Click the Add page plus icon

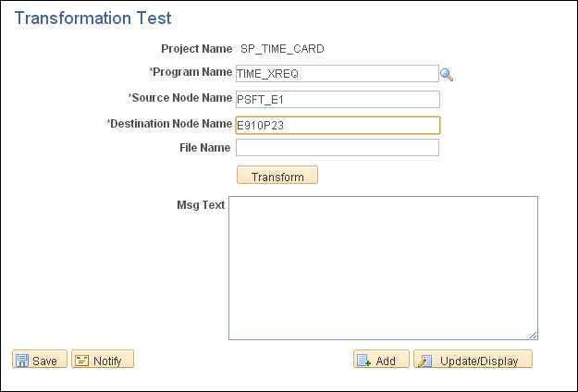364,361
